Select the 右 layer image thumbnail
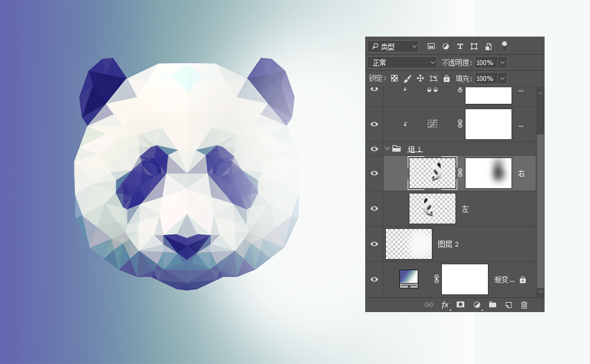The width and height of the screenshot is (590, 364). click(x=432, y=173)
